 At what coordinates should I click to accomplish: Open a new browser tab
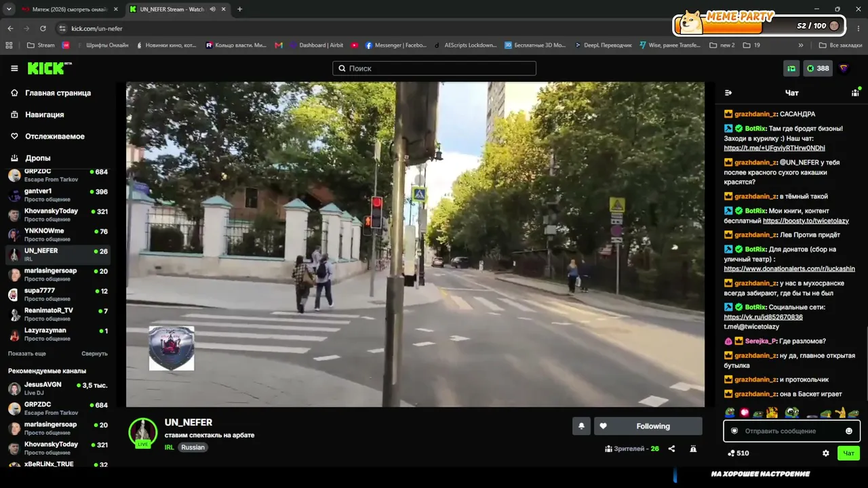239,9
